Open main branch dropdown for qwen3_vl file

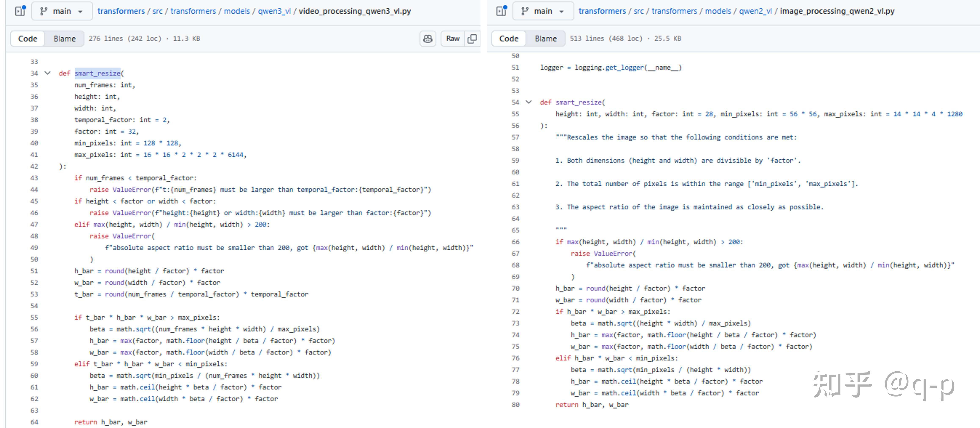click(62, 11)
